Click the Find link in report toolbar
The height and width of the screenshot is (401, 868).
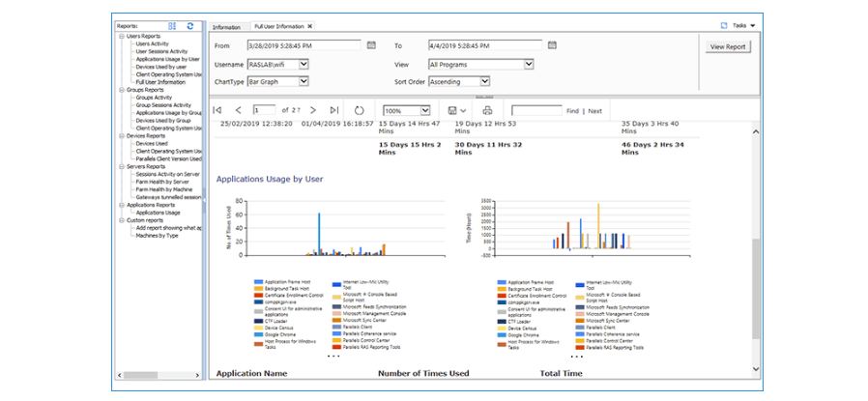[572, 111]
